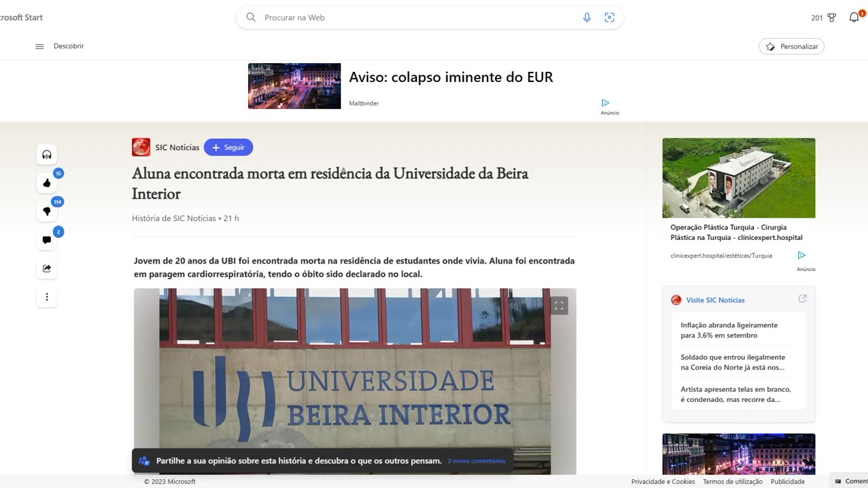Click the lower sidebar city night thumbnail

coord(738,454)
